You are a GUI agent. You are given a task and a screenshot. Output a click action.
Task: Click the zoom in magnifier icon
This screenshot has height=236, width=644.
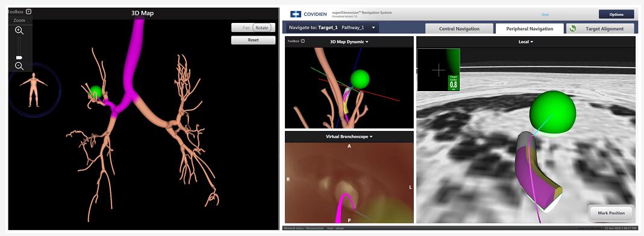pos(19,30)
